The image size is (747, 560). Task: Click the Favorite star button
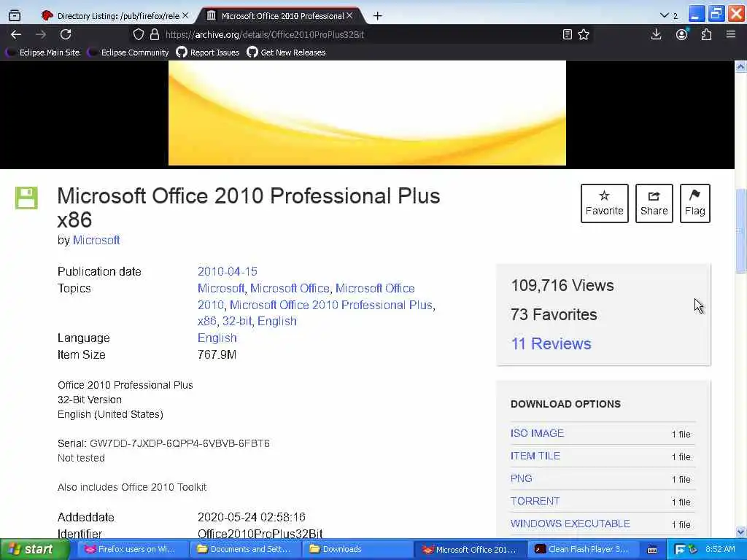604,203
